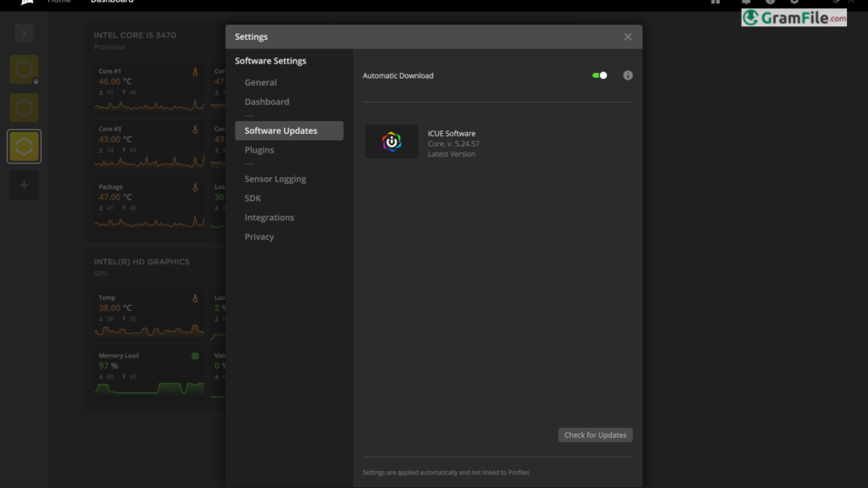Click the 'Settings' dialog title
The image size is (868, 488).
pos(251,36)
